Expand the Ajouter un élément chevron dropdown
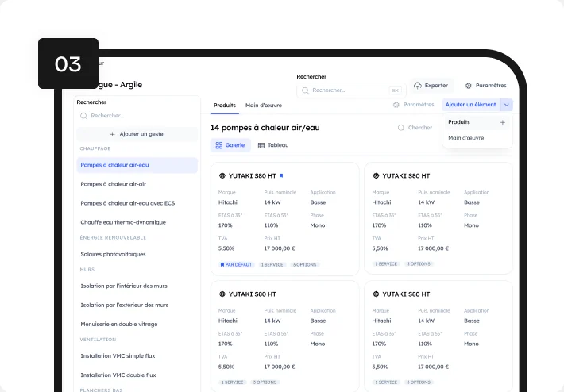The width and height of the screenshot is (564, 392). (x=507, y=105)
